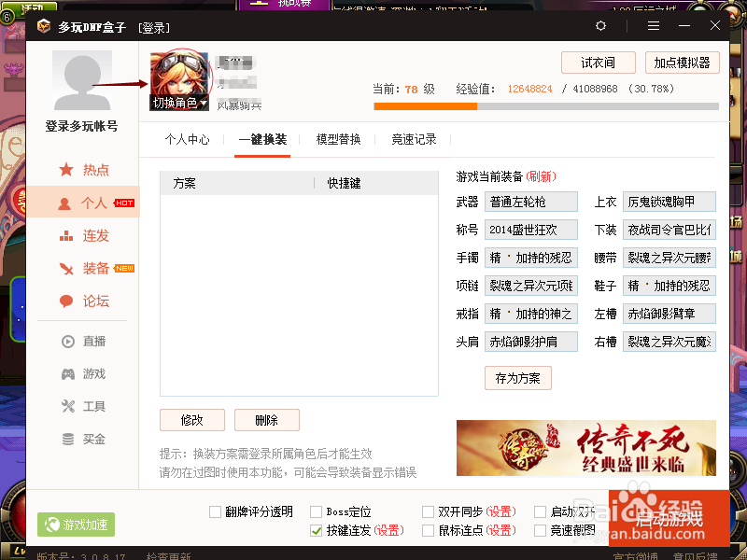Screen dimensions: 747x560
Task: Click the 启动游戏 button
Action: point(669,519)
